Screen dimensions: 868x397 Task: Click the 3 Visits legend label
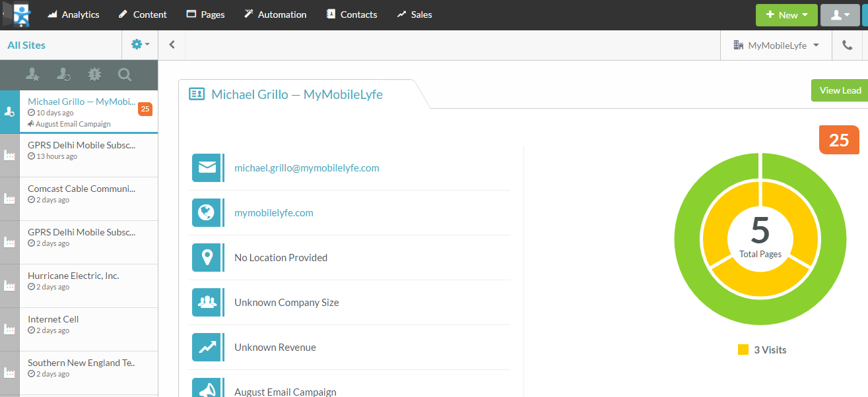[770, 350]
